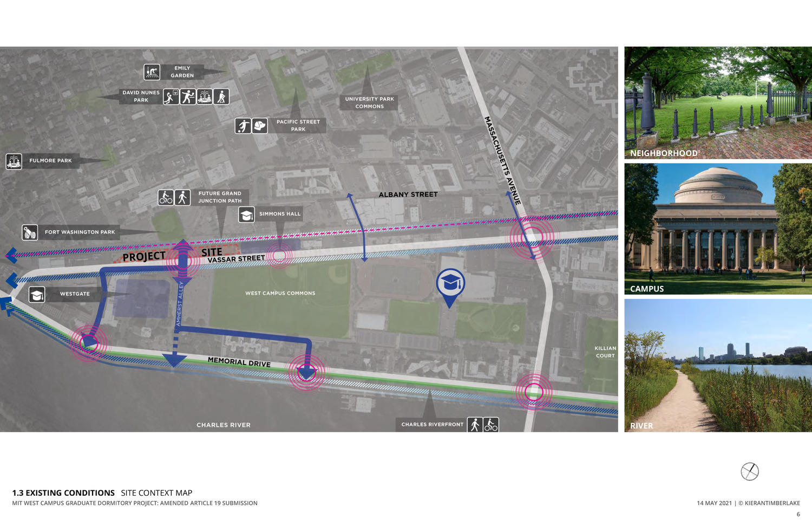812x526 pixels.
Task: Open the River path photo thumbnail
Action: tap(718, 365)
